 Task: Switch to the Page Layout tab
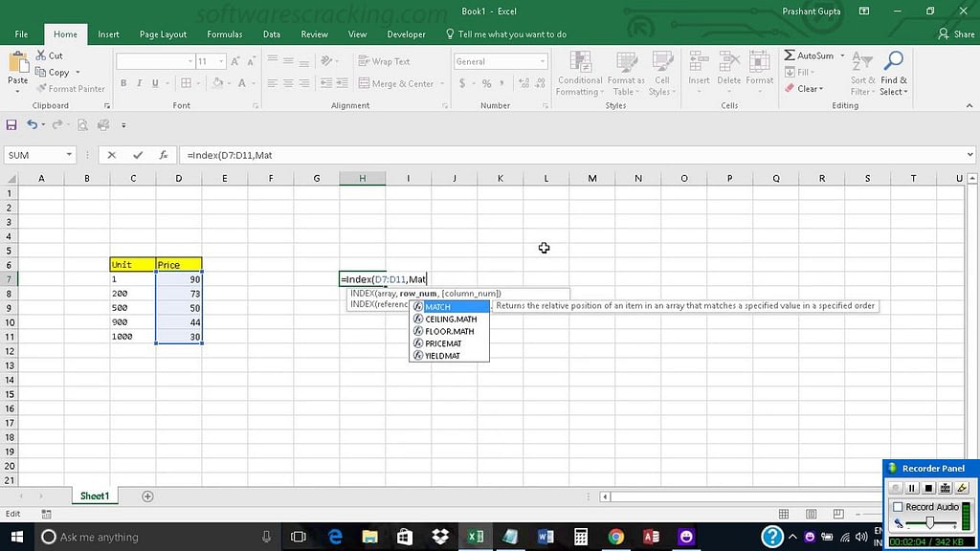(x=163, y=34)
